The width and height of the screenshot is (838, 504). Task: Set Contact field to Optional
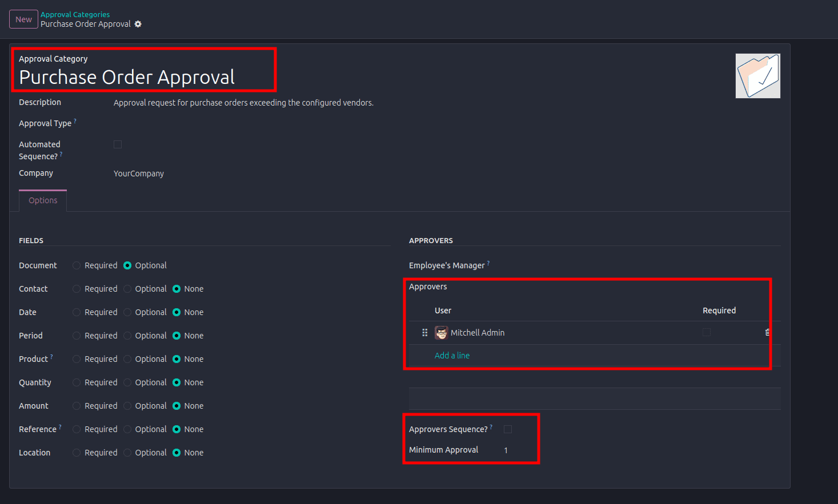pyautogui.click(x=127, y=289)
